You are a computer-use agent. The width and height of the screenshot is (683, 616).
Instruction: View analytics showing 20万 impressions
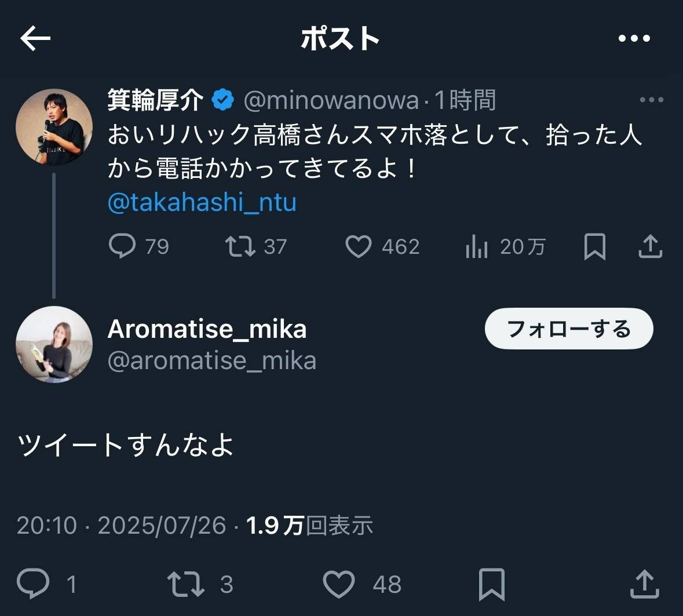click(x=477, y=247)
